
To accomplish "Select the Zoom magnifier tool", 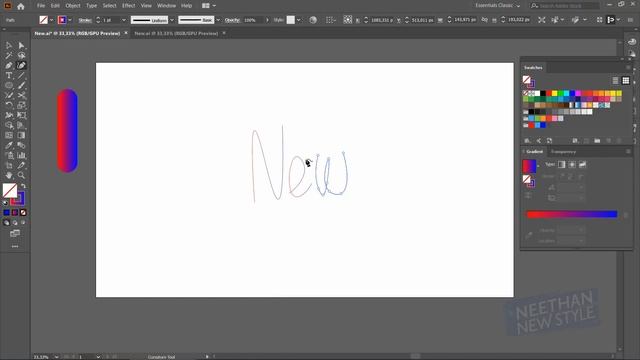I will [x=21, y=175].
